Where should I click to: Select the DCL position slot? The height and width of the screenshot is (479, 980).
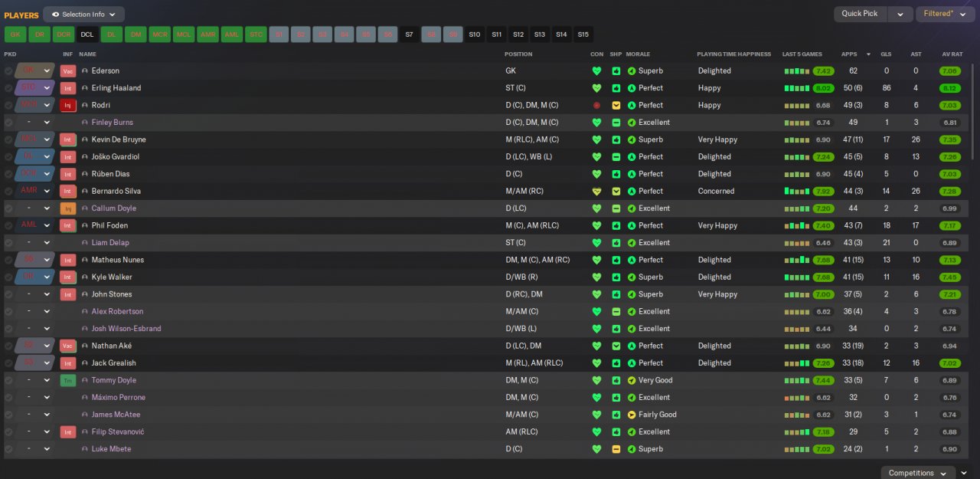(x=87, y=34)
